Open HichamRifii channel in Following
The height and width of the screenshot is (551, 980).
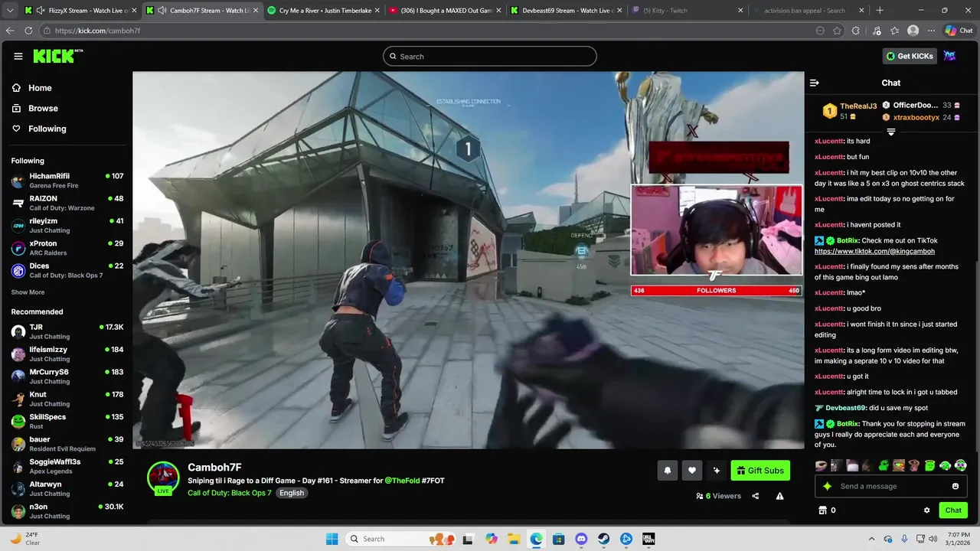[67, 181]
